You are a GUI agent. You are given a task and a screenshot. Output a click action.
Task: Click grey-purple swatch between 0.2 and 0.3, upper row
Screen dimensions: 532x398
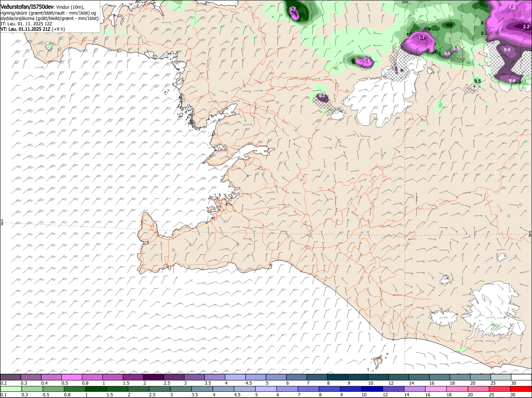tap(11, 377)
